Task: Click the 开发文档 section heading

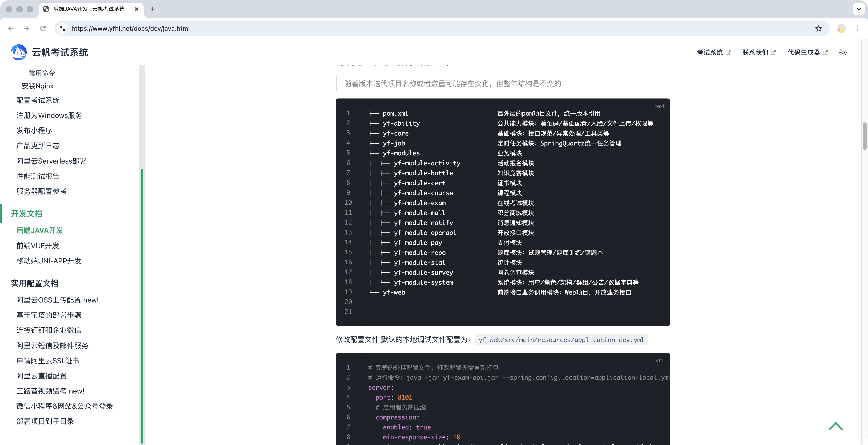Action: [x=27, y=214]
